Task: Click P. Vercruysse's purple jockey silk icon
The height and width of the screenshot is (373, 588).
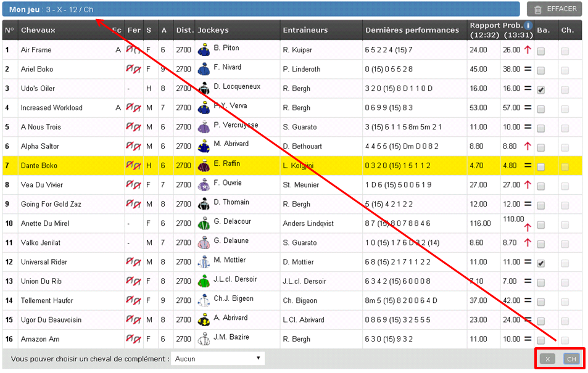Action: click(204, 128)
